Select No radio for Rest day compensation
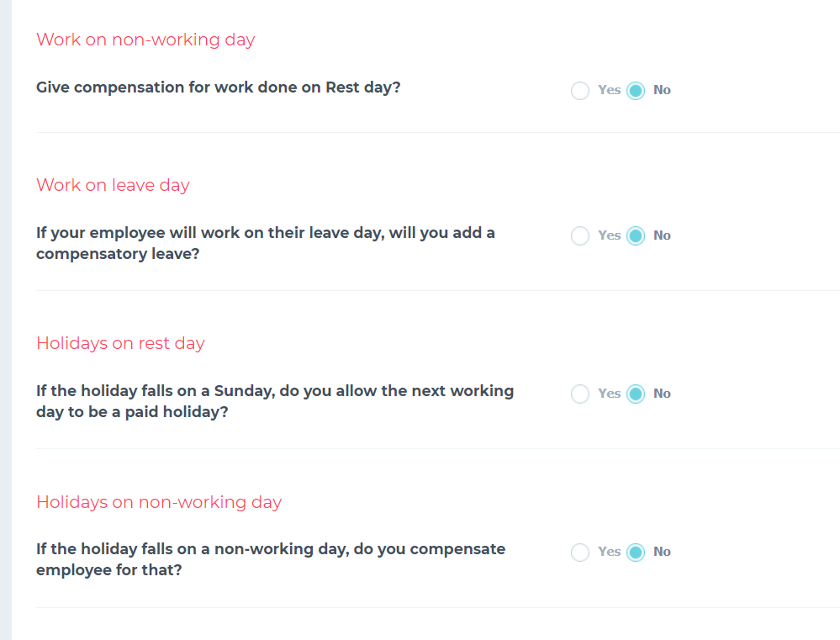This screenshot has height=640, width=840. tap(636, 91)
